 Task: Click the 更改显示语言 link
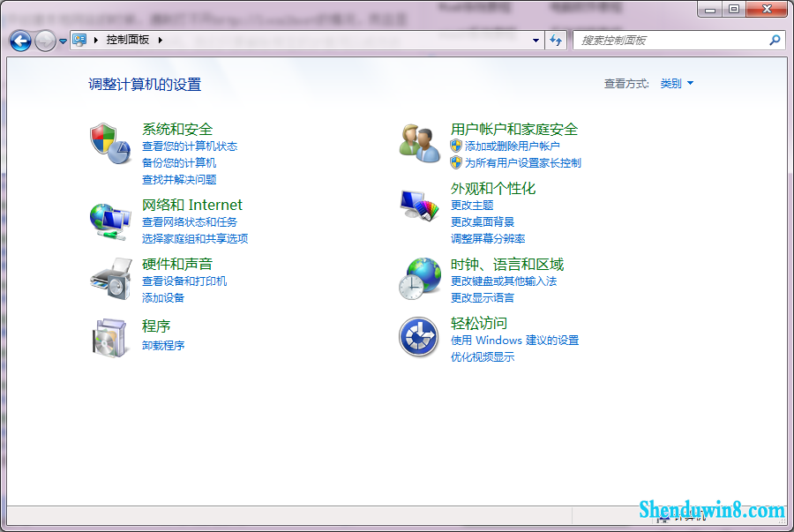point(482,298)
